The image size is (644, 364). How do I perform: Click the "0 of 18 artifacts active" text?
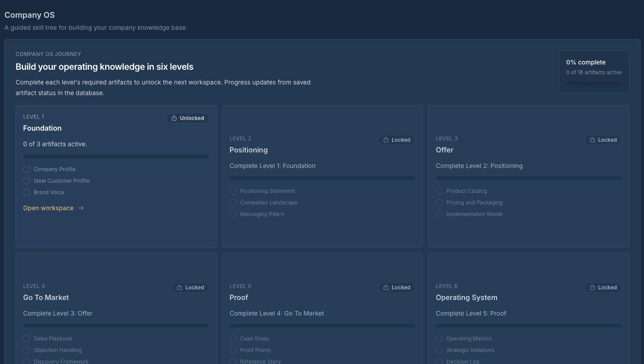click(594, 72)
